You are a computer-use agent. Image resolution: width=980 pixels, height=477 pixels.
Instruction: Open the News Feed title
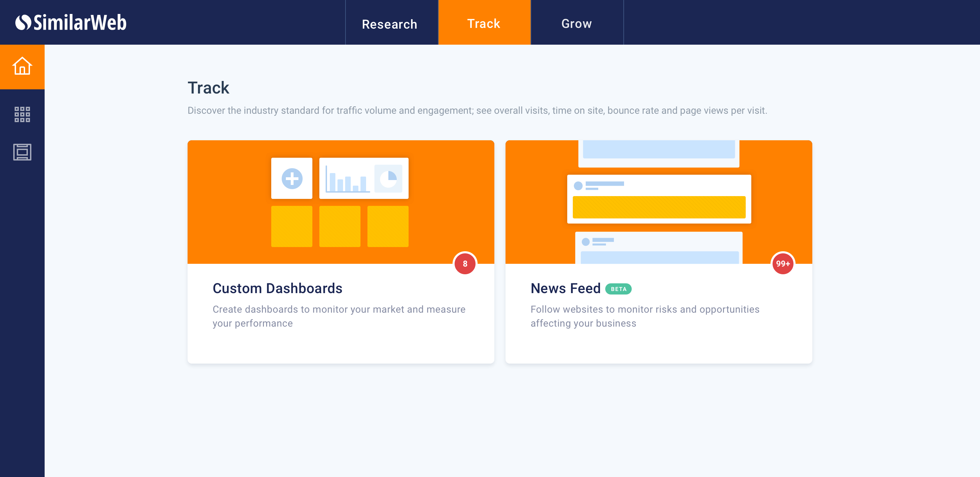(x=565, y=288)
